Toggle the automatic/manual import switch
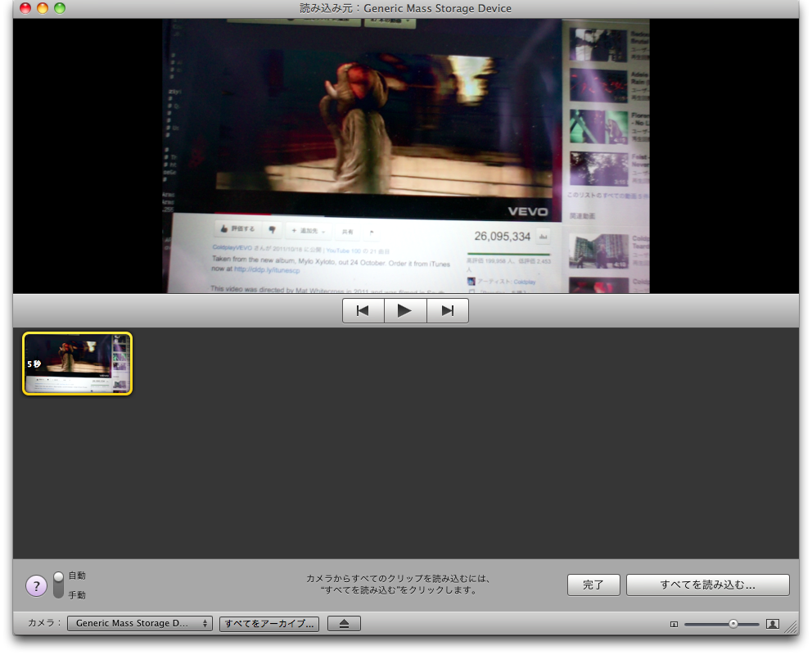 tap(58, 585)
